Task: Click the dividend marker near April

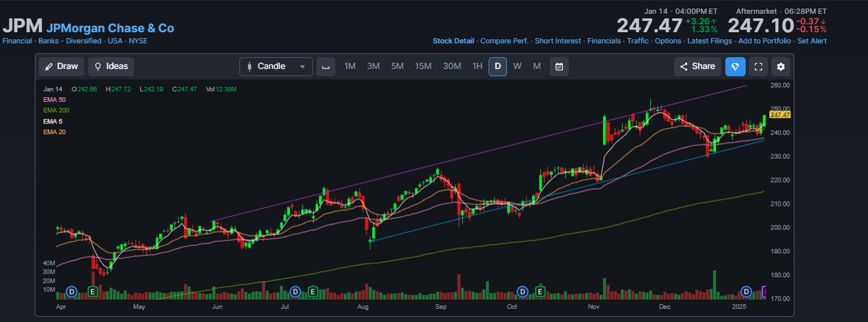Action: (72, 291)
